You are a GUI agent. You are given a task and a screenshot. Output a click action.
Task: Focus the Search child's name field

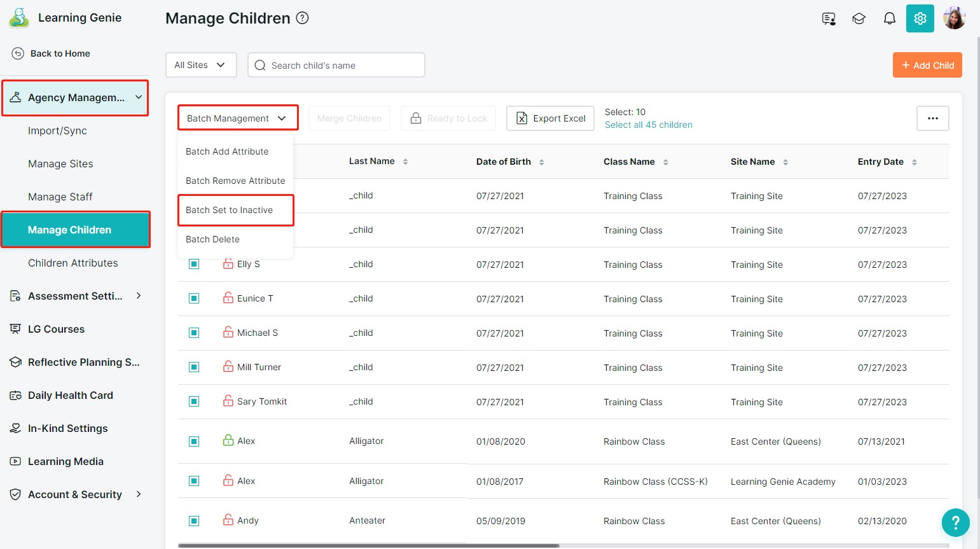coord(343,65)
